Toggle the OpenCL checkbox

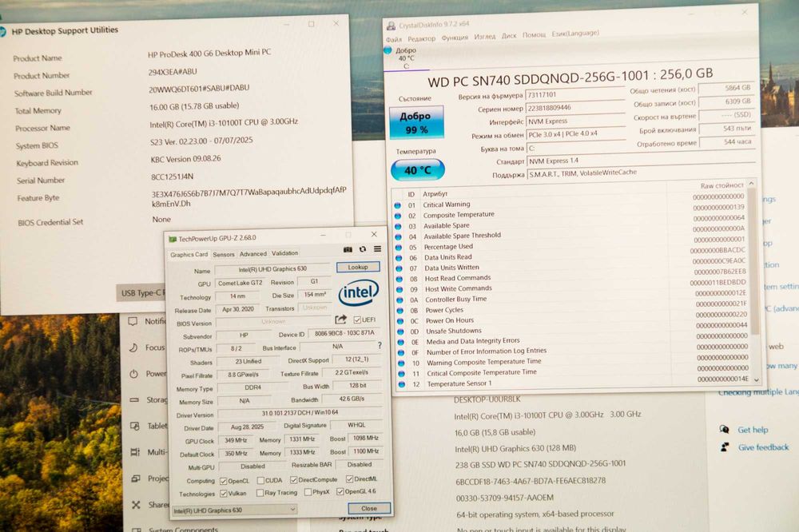(223, 481)
